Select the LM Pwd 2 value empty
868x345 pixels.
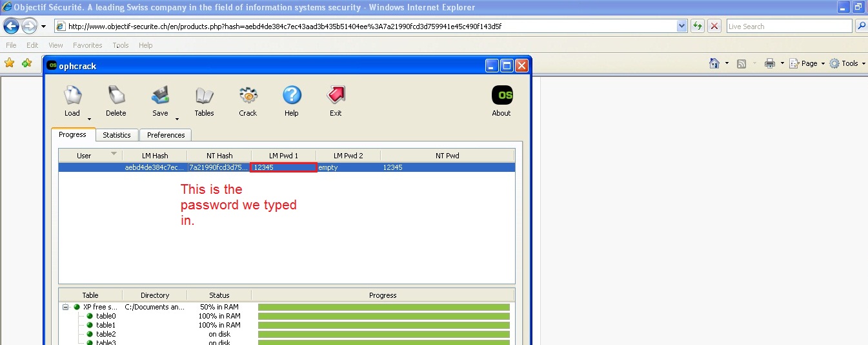click(x=328, y=167)
